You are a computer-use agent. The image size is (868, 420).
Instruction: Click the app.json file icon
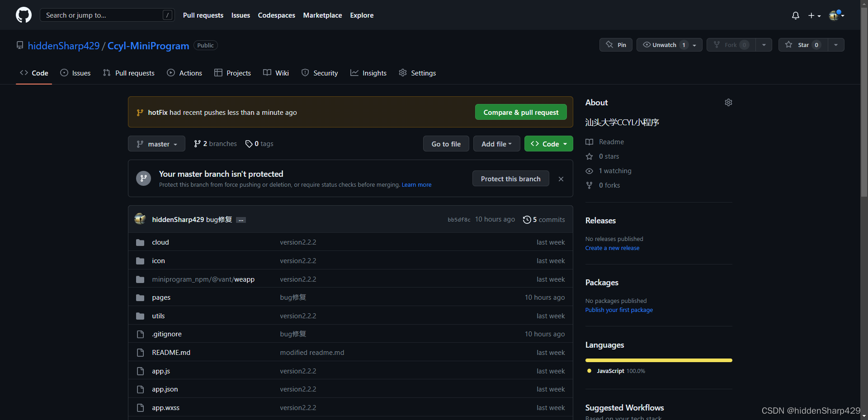pyautogui.click(x=140, y=389)
